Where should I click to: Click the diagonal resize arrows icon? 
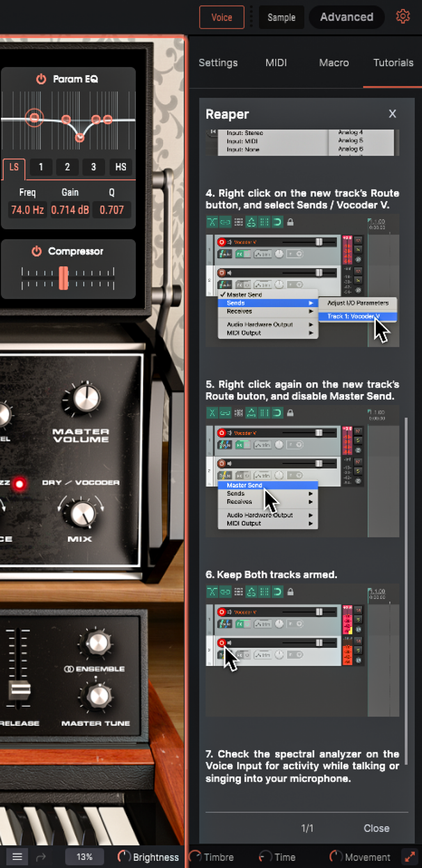pos(410,856)
